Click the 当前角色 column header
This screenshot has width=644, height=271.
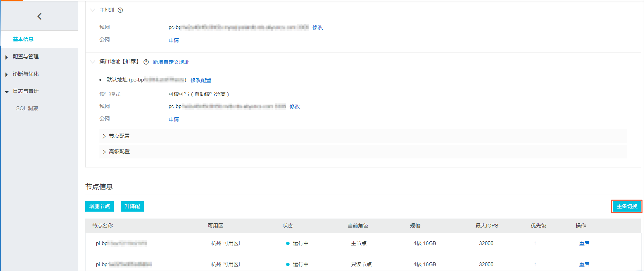tap(358, 226)
